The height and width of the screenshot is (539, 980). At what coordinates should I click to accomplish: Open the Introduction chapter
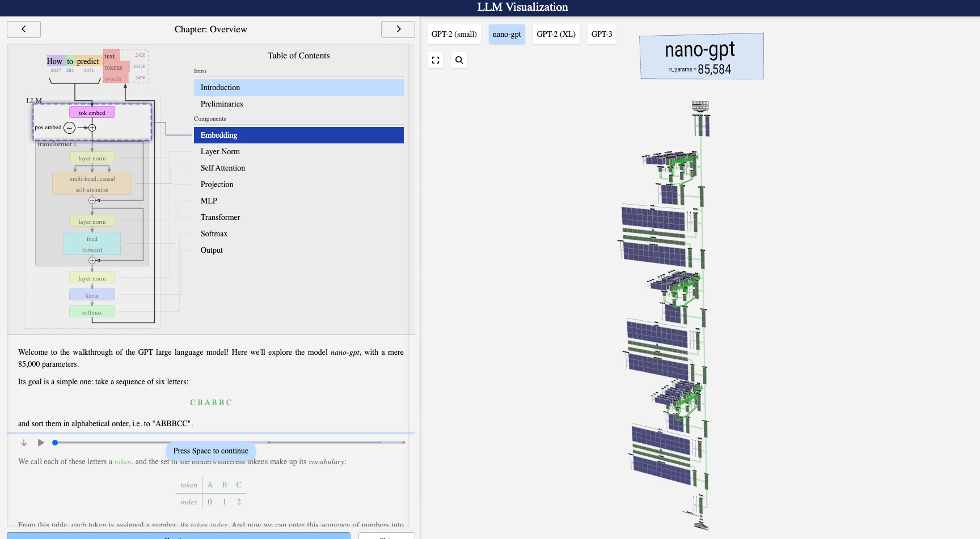[x=299, y=87]
